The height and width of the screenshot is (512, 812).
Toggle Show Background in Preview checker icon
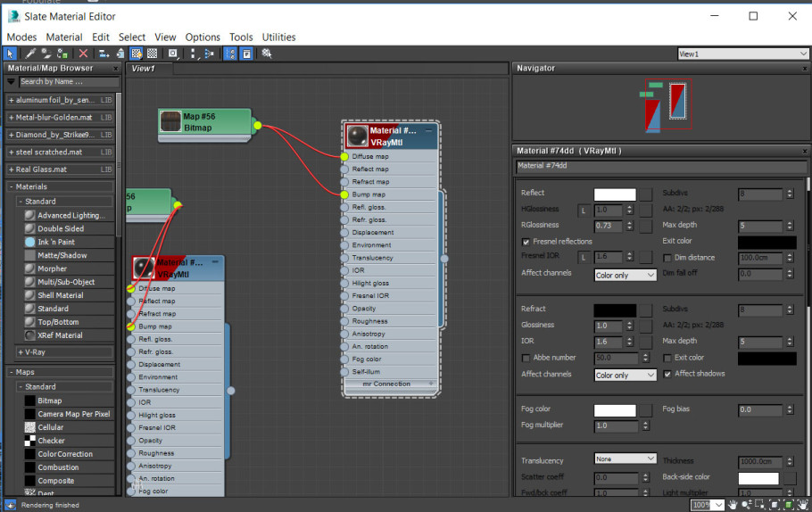pyautogui.click(x=153, y=54)
